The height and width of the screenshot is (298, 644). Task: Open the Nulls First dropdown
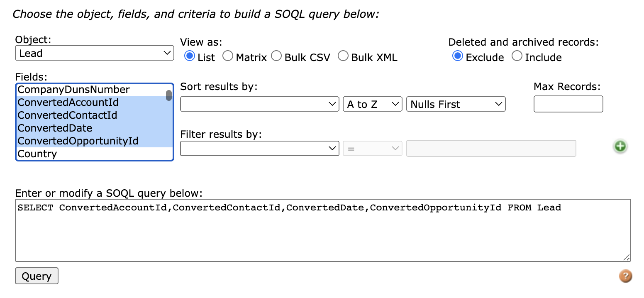pos(456,104)
